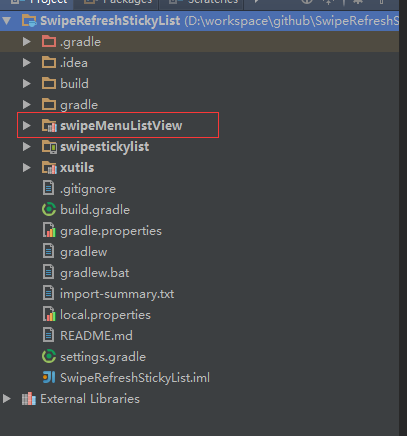Click the SwipeRefreshStickyList.iml module file icon
Image resolution: width=407 pixels, height=436 pixels.
click(49, 378)
